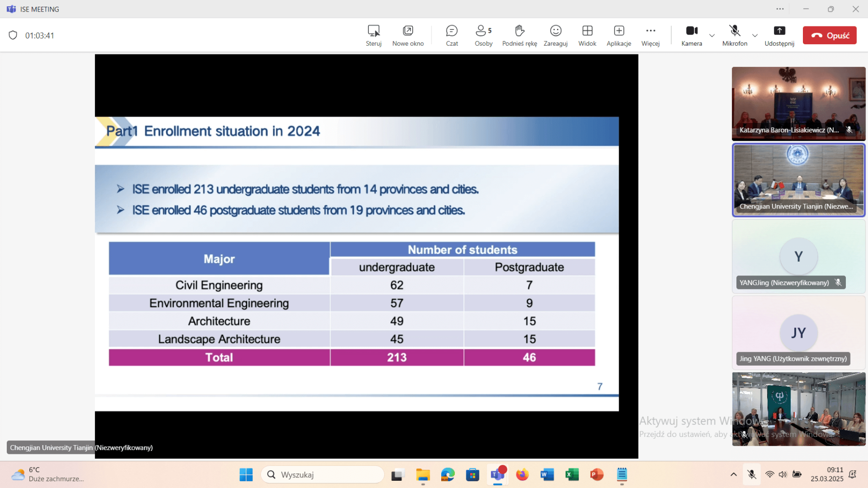Select Katarzyna Baron-Lisiakiewicz video tile
Image resolution: width=868 pixels, height=488 pixels.
point(799,103)
